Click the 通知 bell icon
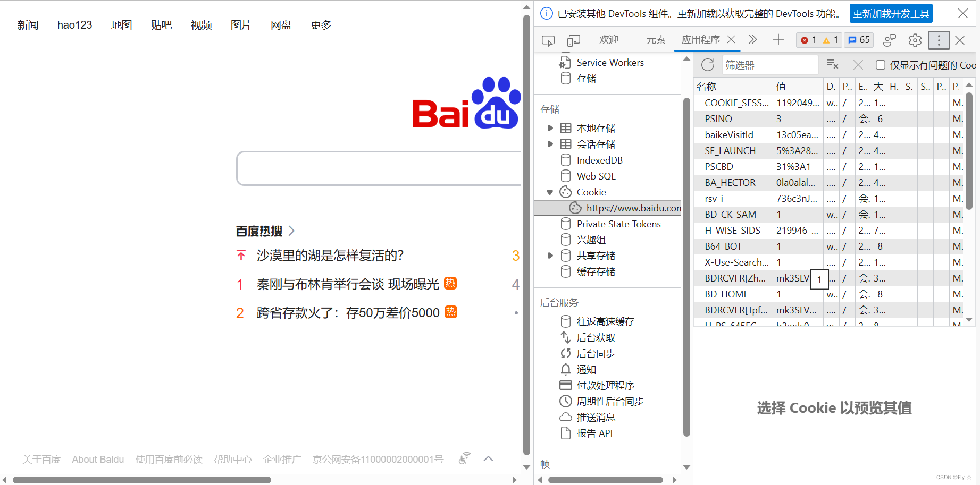980x485 pixels. [x=566, y=369]
